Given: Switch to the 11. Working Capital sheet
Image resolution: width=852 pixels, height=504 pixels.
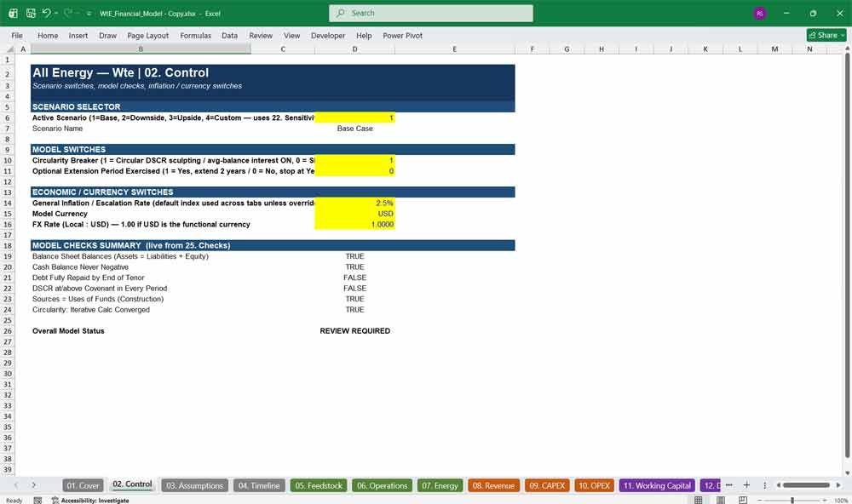Looking at the screenshot, I should click(657, 485).
